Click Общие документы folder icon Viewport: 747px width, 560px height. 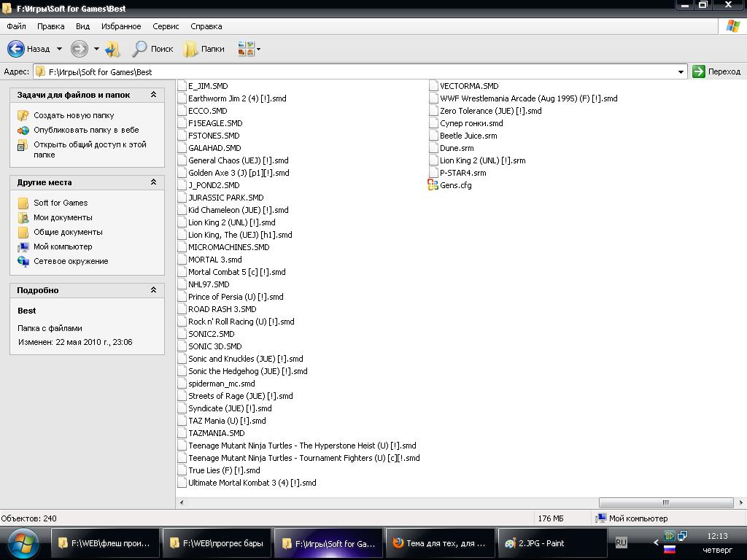[x=23, y=233]
